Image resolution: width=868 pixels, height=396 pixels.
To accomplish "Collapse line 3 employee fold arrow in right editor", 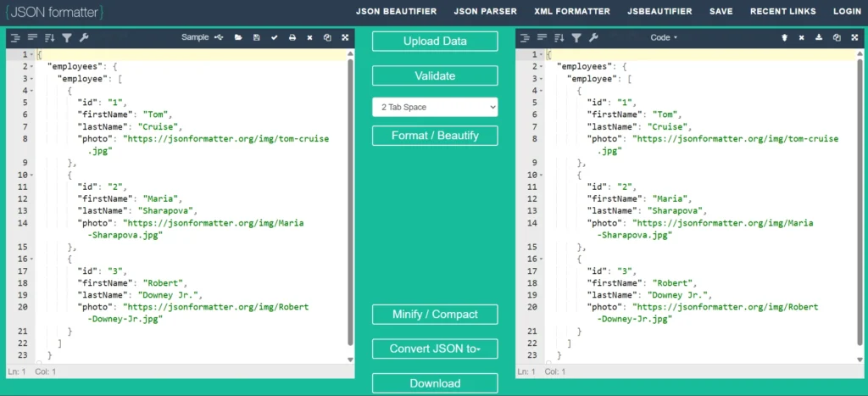I will point(542,79).
